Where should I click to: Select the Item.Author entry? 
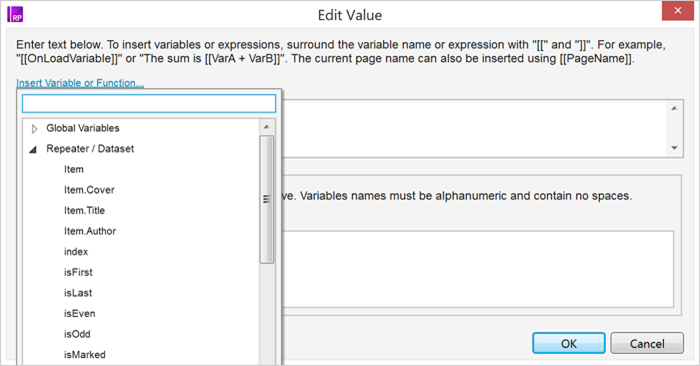coord(90,231)
